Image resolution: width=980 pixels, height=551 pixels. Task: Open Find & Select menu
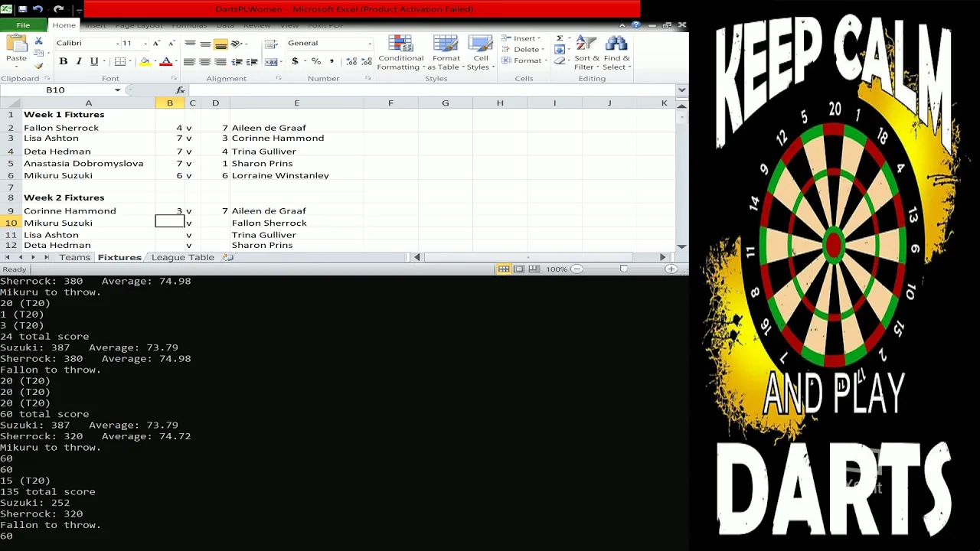(617, 53)
